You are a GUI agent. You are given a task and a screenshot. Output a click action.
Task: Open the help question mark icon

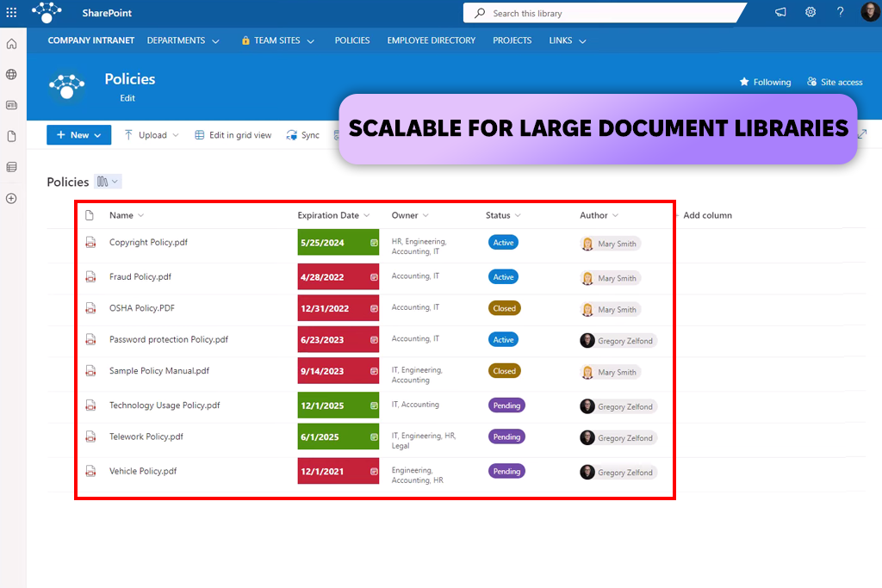pyautogui.click(x=841, y=12)
